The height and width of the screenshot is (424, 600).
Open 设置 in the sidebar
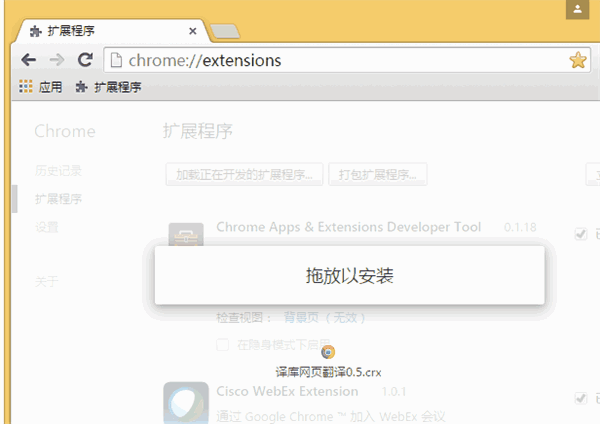(47, 227)
